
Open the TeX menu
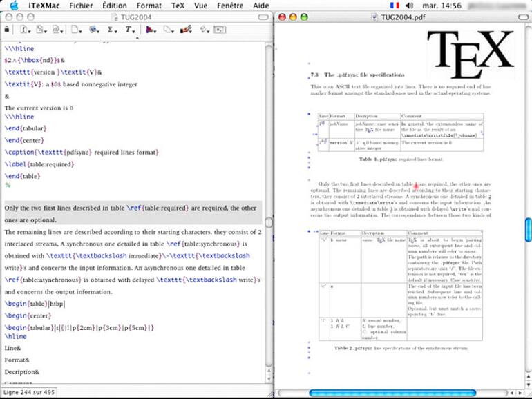(x=178, y=5)
